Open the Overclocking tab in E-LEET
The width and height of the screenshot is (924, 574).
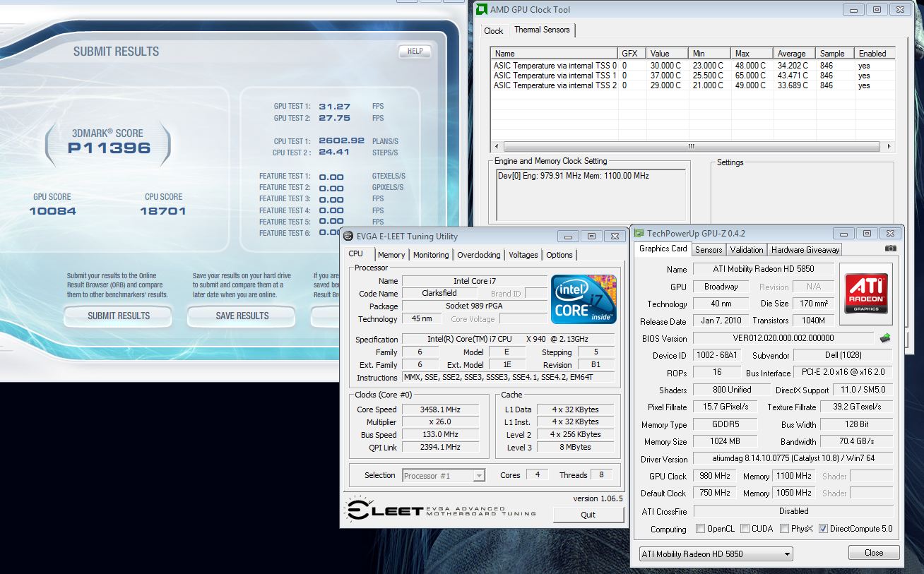click(x=479, y=255)
